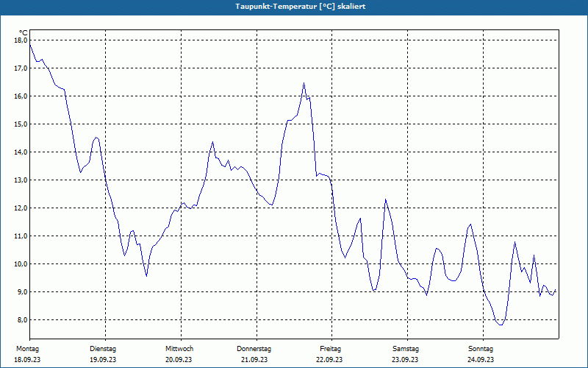The width and height of the screenshot is (588, 368).
Task: Select the 8,0 y-axis label
Action: tap(21, 320)
